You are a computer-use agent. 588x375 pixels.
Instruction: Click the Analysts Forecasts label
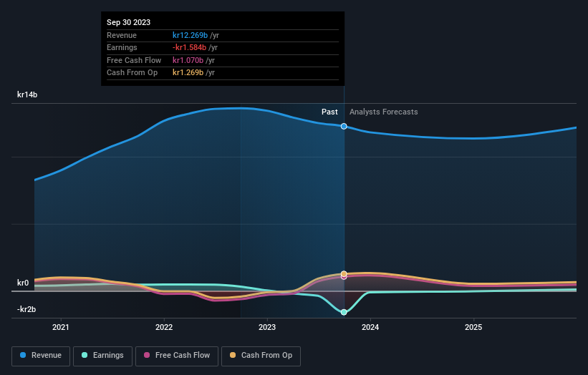tap(384, 112)
